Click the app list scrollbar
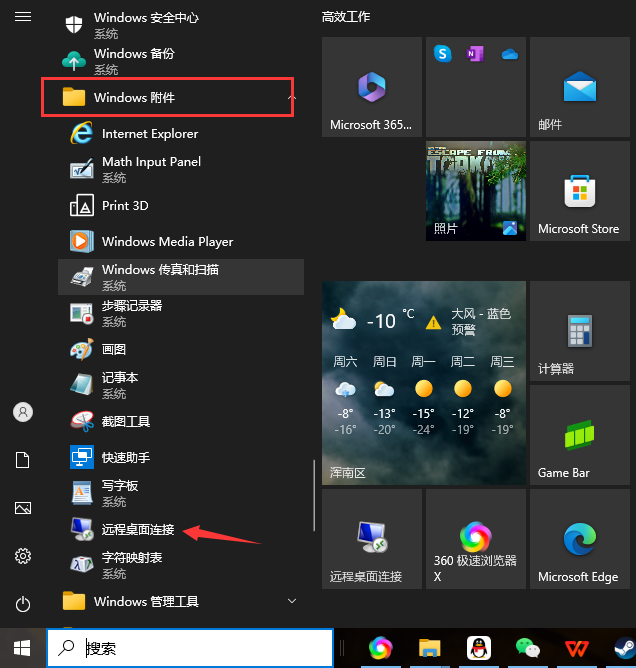The height and width of the screenshot is (668, 636). pos(315,495)
